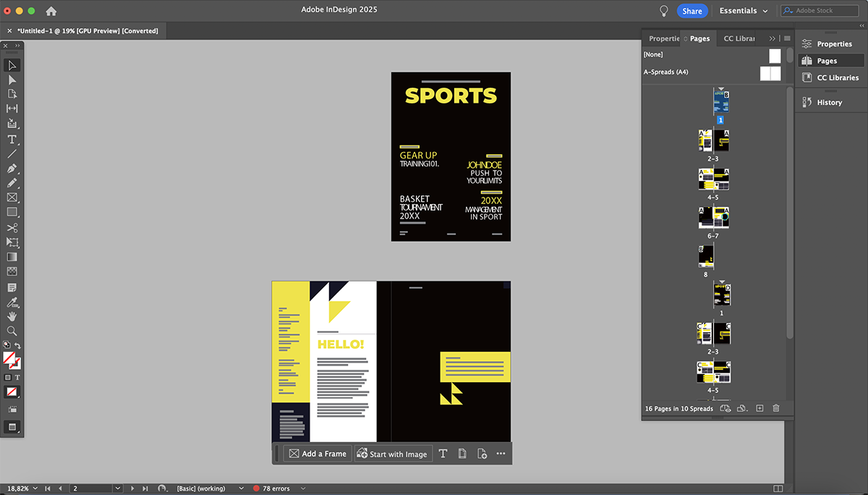Click the delete selected pages trash icon

[x=776, y=409]
